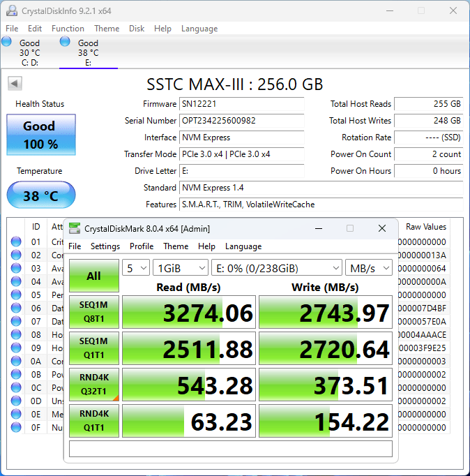Start the SEQ1M Q8T1 test
This screenshot has height=476, width=470.
[93, 312]
